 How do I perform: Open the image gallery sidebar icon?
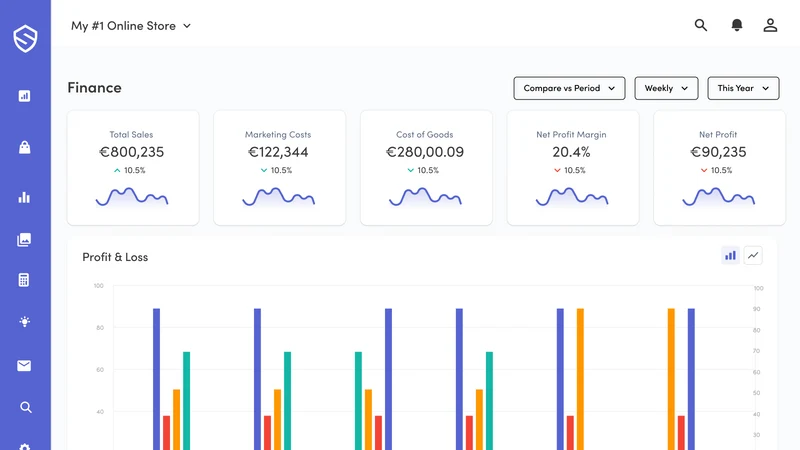pos(24,240)
